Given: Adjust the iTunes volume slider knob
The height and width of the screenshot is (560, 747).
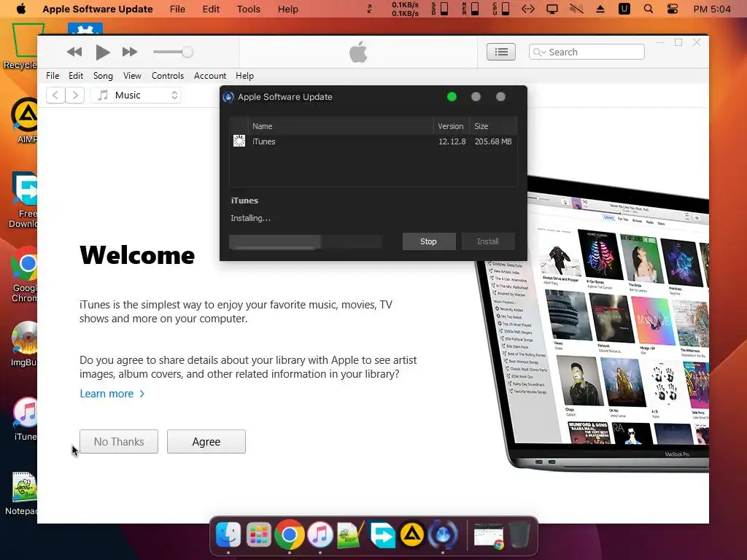Looking at the screenshot, I should (x=187, y=52).
